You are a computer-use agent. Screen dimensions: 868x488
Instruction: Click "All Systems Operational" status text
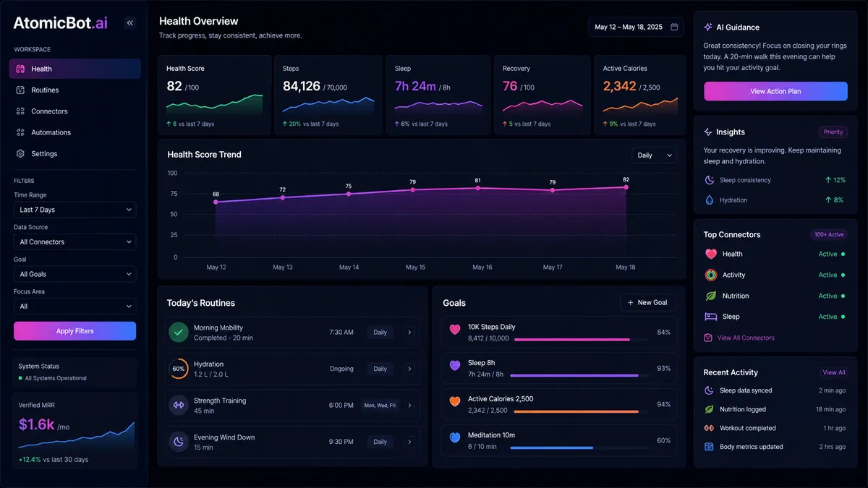(56, 378)
